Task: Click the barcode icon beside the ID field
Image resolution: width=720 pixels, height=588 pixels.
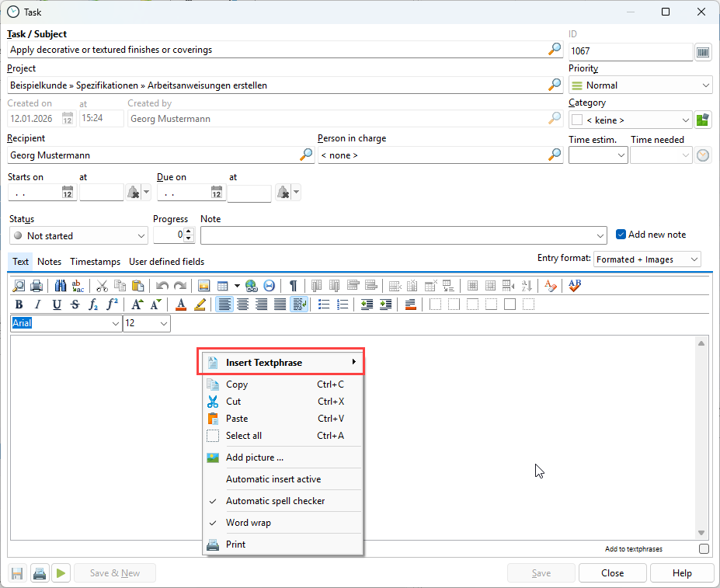Action: 703,52
